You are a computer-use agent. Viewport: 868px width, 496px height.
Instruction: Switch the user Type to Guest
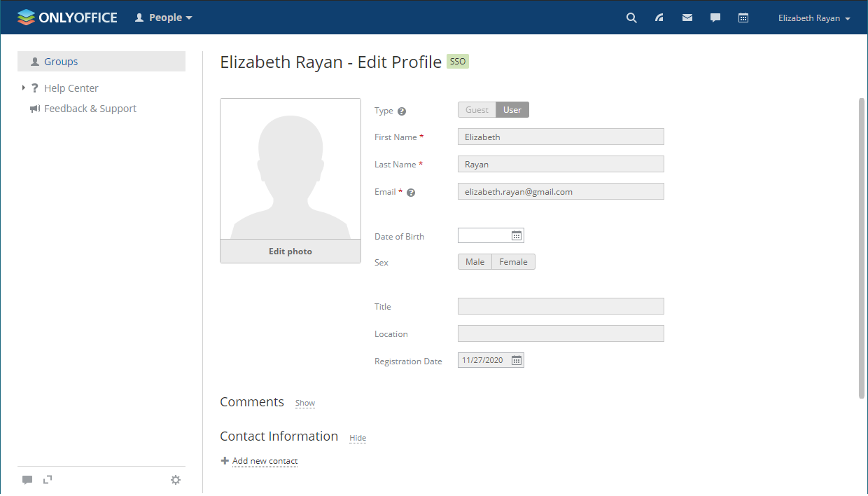tap(477, 109)
